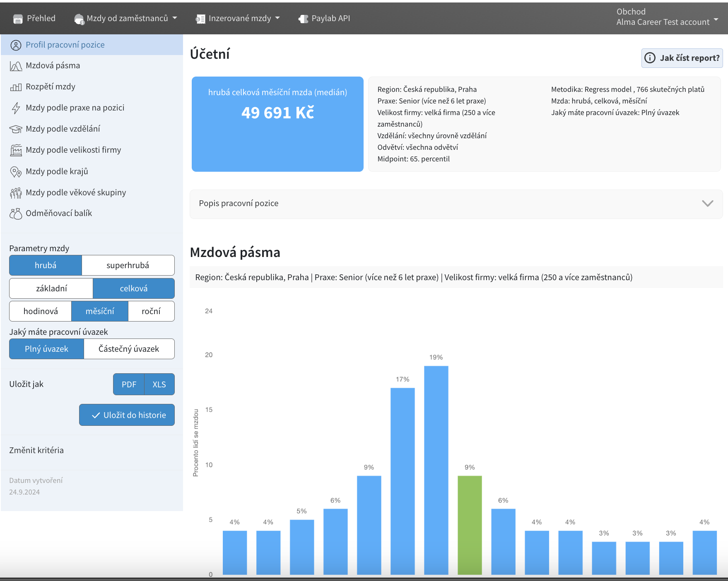Select hrubá salary parameter

coord(46,265)
